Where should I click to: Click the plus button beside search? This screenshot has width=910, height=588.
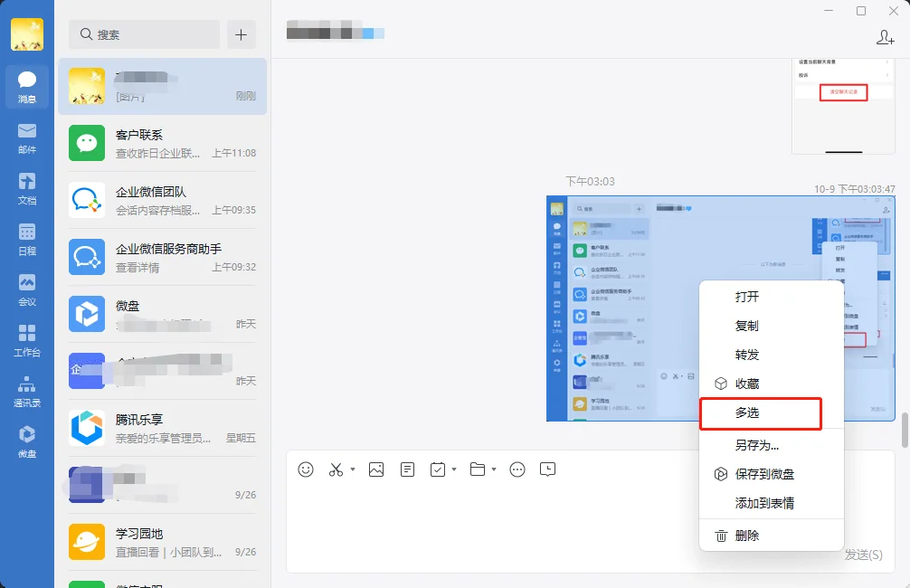click(x=241, y=34)
